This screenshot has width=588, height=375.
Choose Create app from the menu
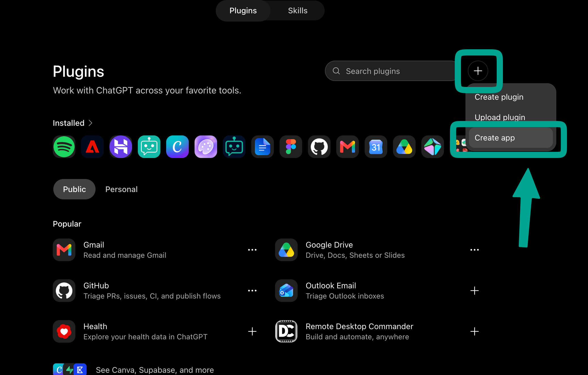click(x=511, y=138)
